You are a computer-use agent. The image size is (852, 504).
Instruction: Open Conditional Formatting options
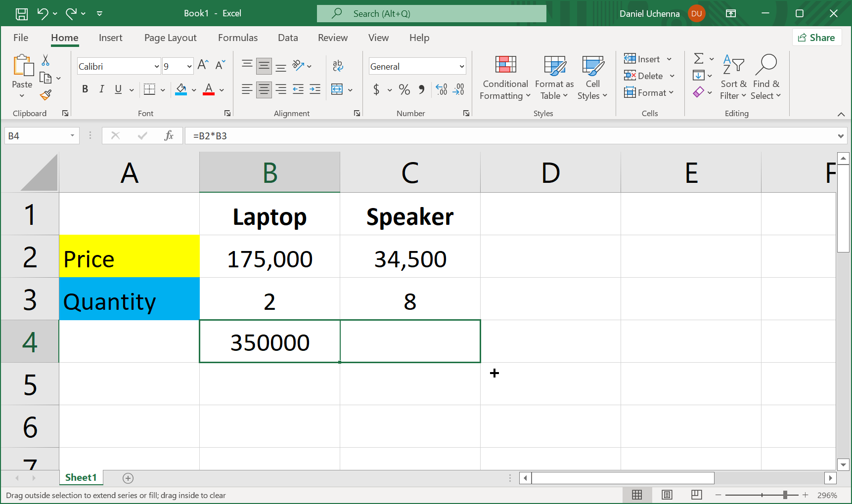[505, 78]
